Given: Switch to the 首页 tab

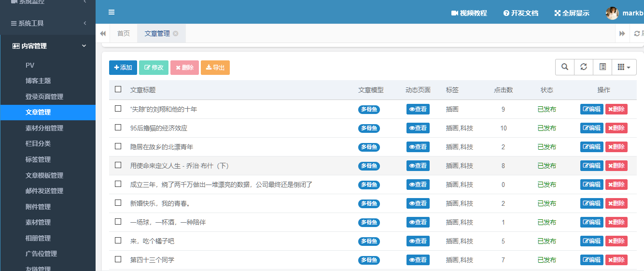Looking at the screenshot, I should point(124,33).
